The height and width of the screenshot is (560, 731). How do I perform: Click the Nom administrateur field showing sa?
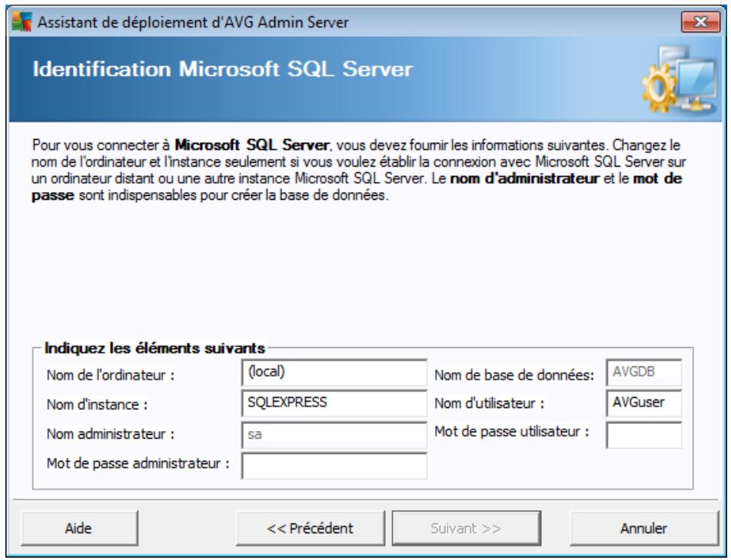(334, 435)
